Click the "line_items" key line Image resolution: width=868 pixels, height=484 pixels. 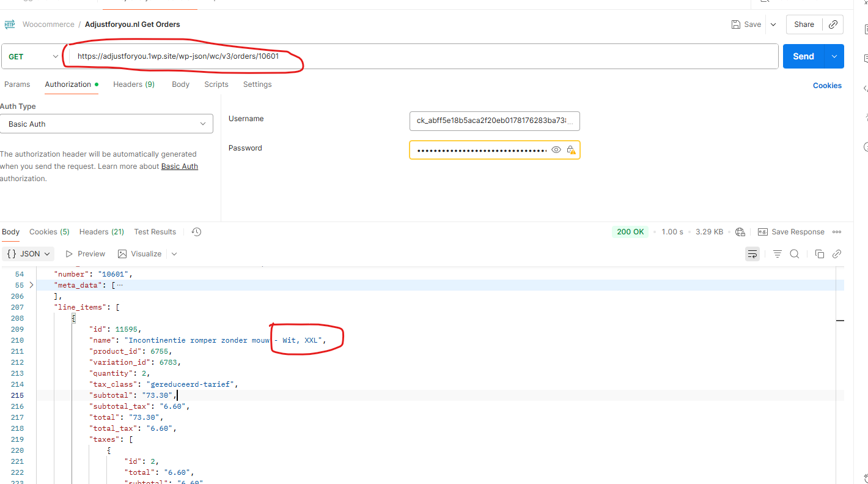pyautogui.click(x=87, y=307)
